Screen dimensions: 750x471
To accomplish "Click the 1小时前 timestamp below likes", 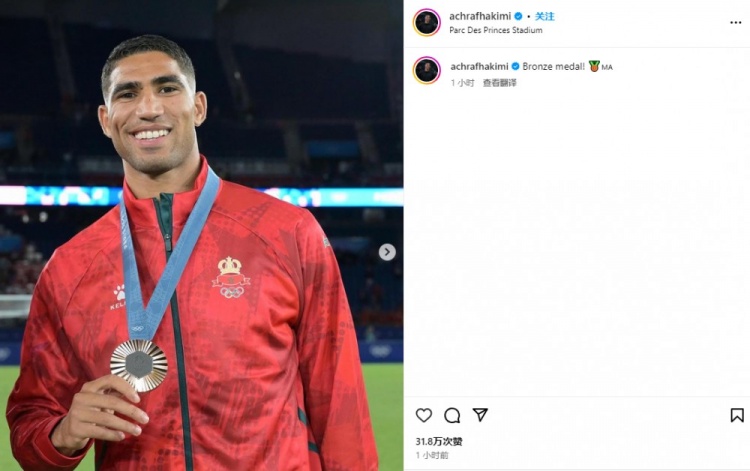I will 432,455.
